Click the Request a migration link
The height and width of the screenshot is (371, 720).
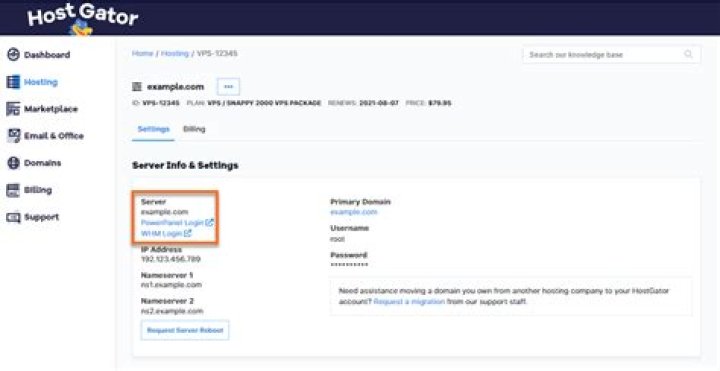pos(409,302)
